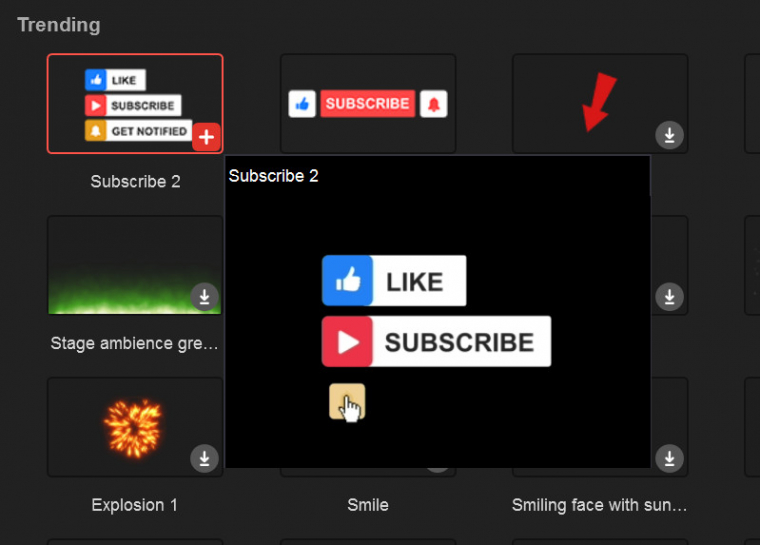
Task: Click the Stage ambience gre… label
Action: click(134, 343)
